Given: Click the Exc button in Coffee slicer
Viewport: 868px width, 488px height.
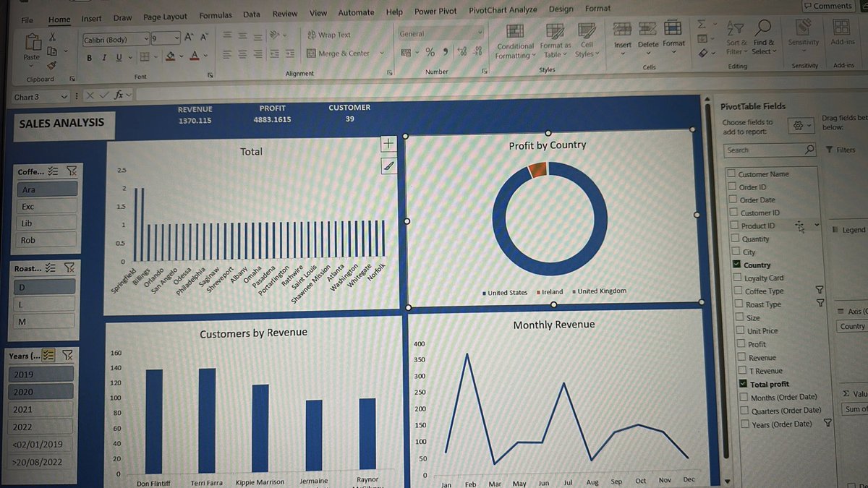Looking at the screenshot, I should (x=46, y=206).
